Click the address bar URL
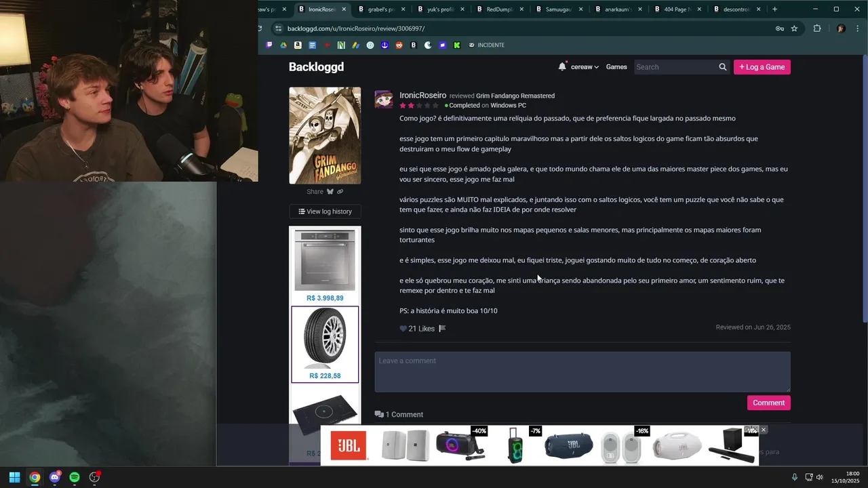This screenshot has height=488, width=868. (x=356, y=28)
